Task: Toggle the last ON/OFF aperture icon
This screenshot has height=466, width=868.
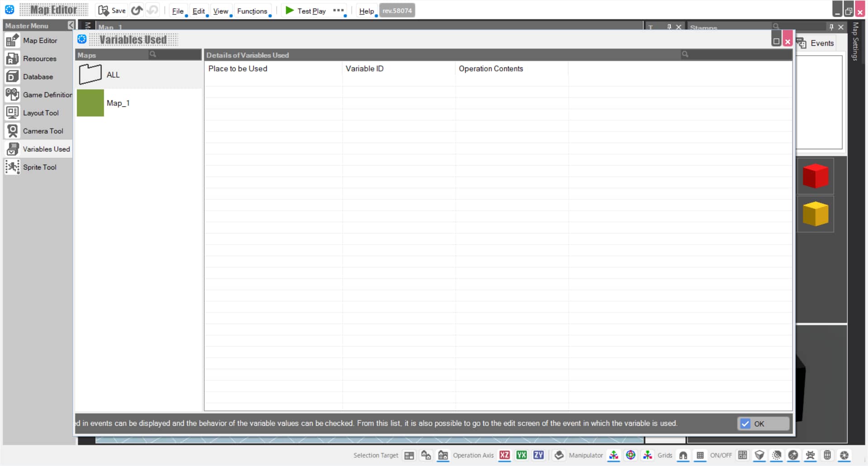Action: tap(844, 456)
